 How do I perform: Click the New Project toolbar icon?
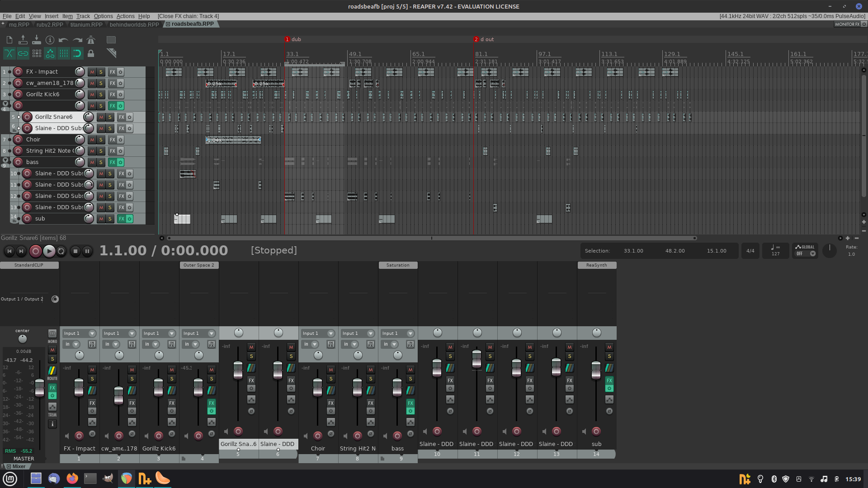point(9,40)
